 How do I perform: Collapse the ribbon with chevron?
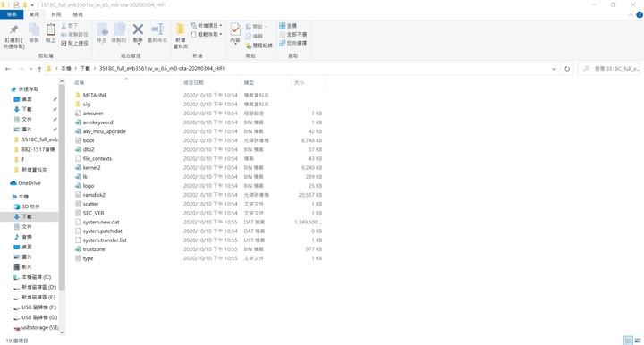[x=631, y=15]
